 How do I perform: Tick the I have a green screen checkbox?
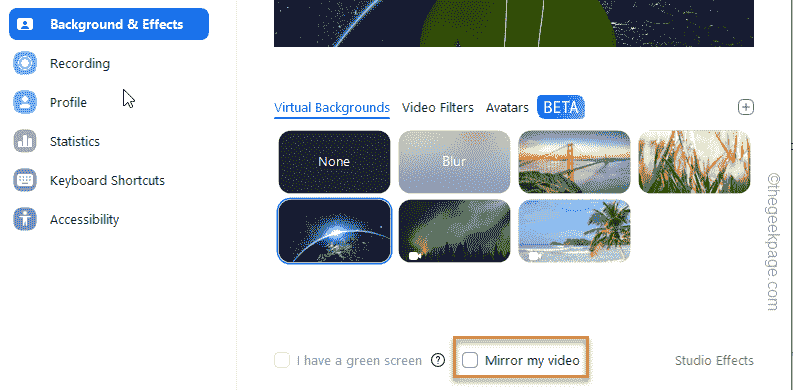282,360
